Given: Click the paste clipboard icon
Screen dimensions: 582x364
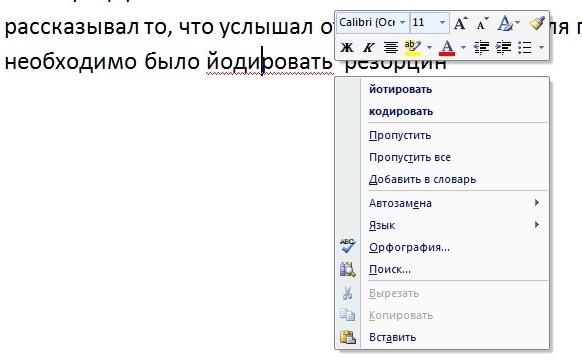Looking at the screenshot, I should [348, 337].
